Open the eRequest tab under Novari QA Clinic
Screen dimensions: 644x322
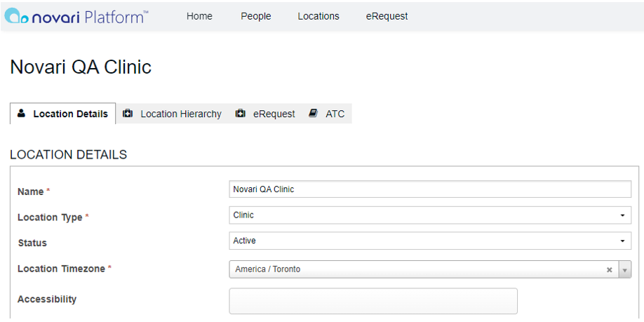[x=265, y=114]
